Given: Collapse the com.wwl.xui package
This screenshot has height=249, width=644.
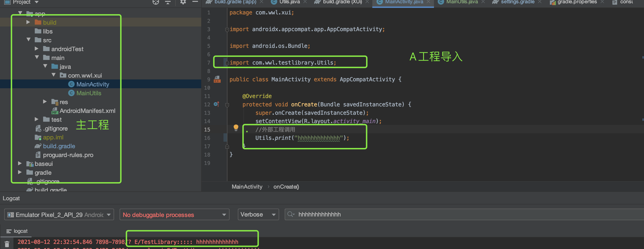Looking at the screenshot, I should (54, 75).
